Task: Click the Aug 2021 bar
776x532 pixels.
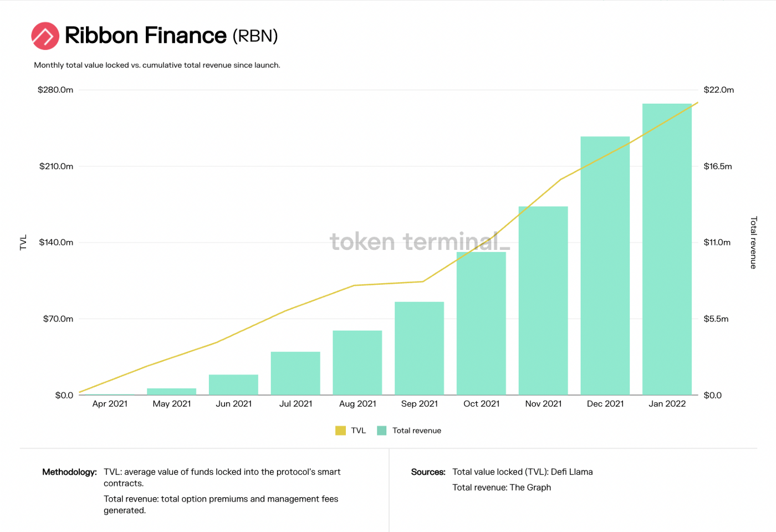Action: [358, 363]
